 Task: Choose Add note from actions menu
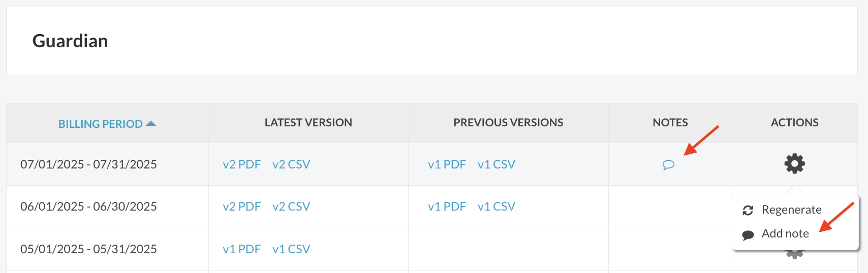[x=785, y=233]
